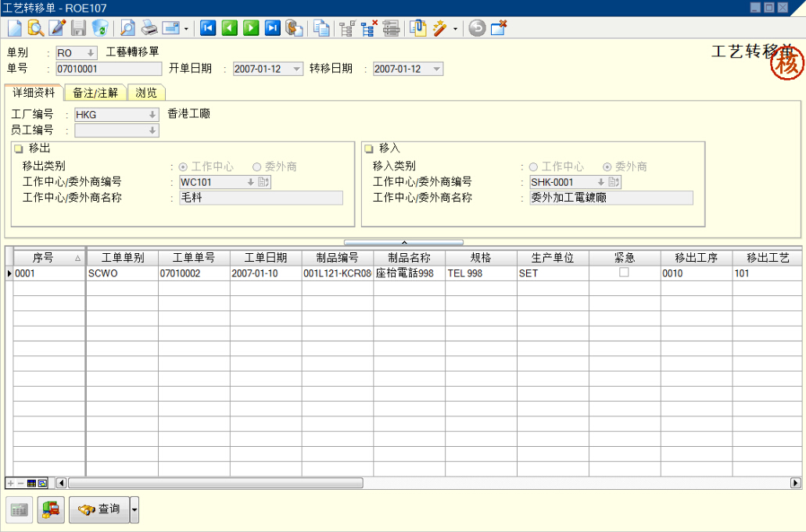The height and width of the screenshot is (532, 806).
Task: Click the gray undo circular arrow icon
Action: coord(477,27)
